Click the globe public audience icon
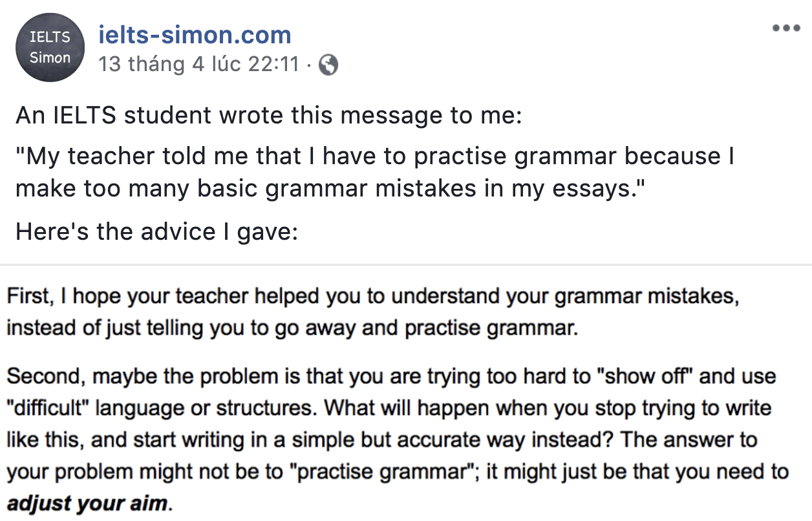Image resolution: width=812 pixels, height=521 pixels. tap(328, 64)
